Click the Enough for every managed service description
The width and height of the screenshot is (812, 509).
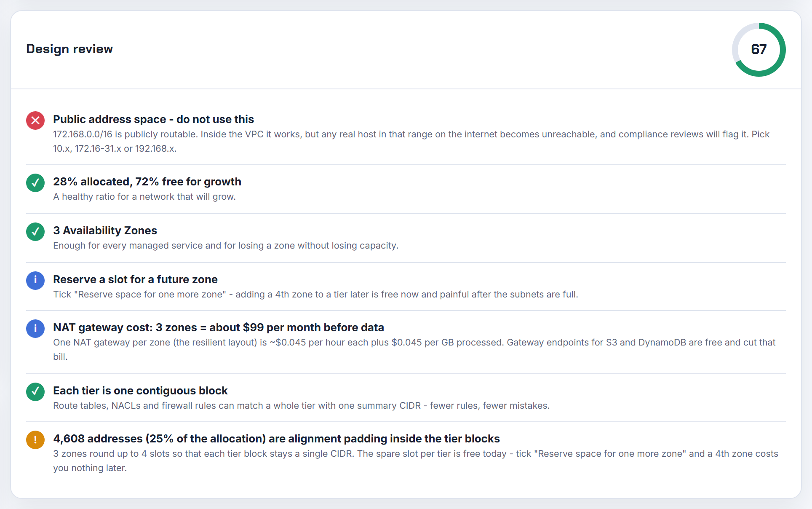pyautogui.click(x=226, y=246)
